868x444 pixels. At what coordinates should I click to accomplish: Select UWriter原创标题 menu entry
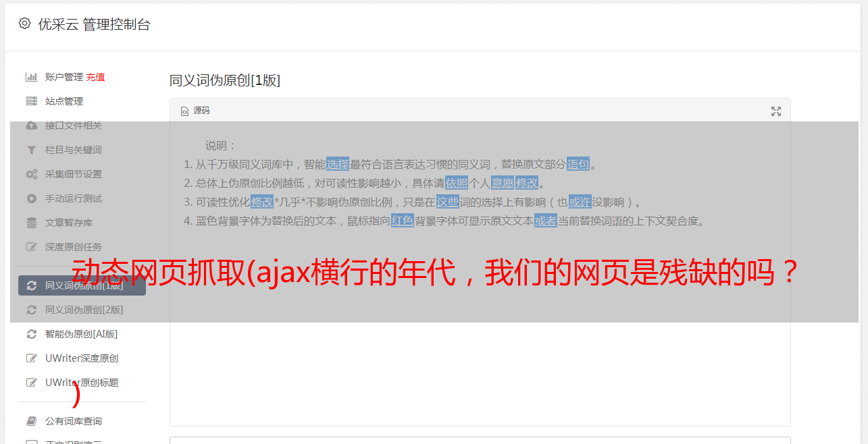pyautogui.click(x=82, y=383)
